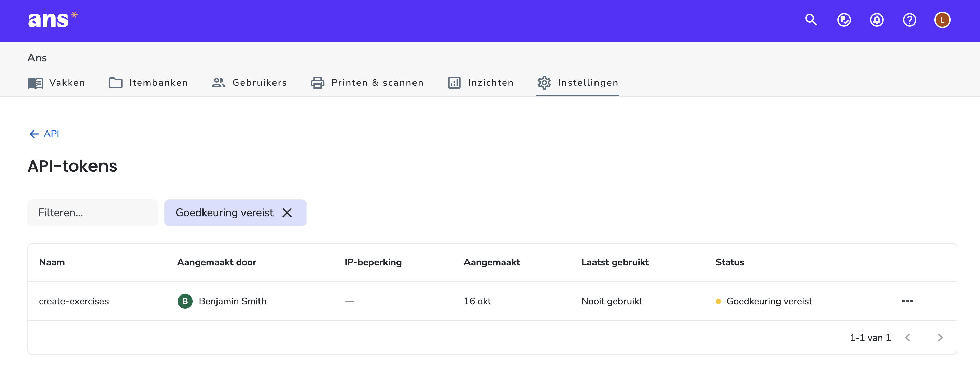Open actions menu for create-exercises token
980x371 pixels.
click(907, 301)
